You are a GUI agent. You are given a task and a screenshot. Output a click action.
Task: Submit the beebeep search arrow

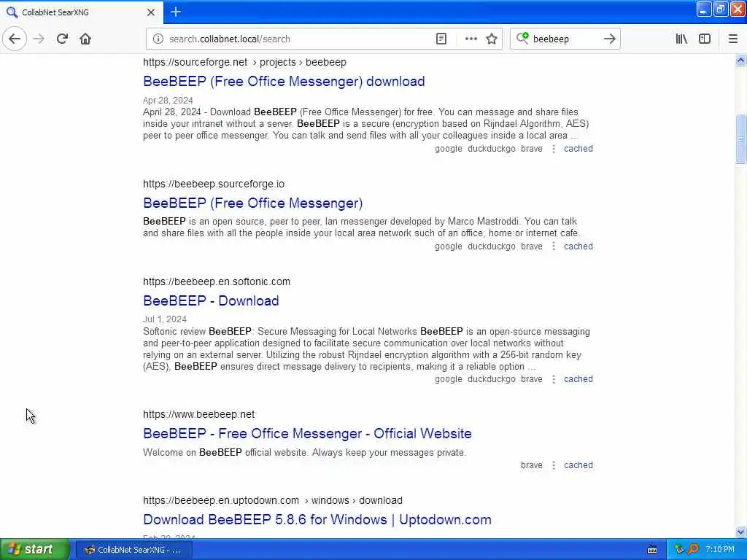(x=609, y=39)
